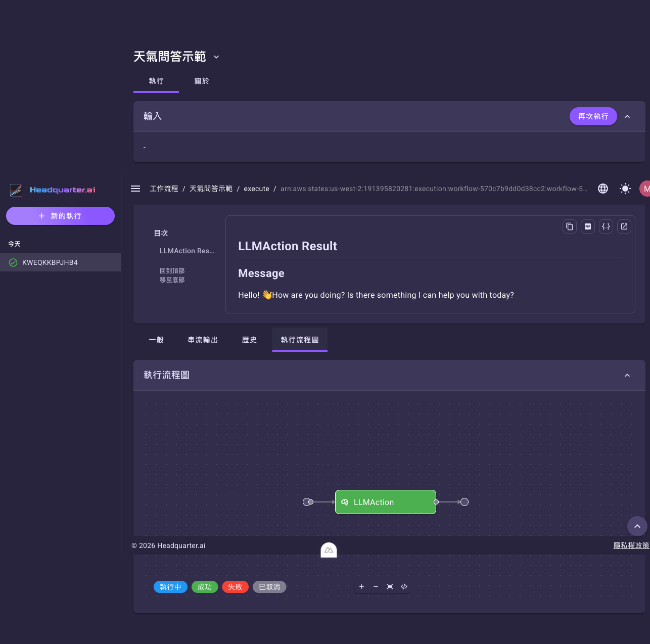The height and width of the screenshot is (644, 650).
Task: Open the 隱私權政策 link
Action: pos(631,545)
